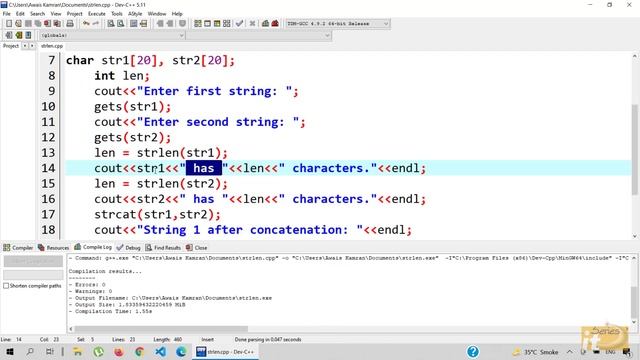
Task: Click right arrow beside Project tab
Action: [31, 46]
